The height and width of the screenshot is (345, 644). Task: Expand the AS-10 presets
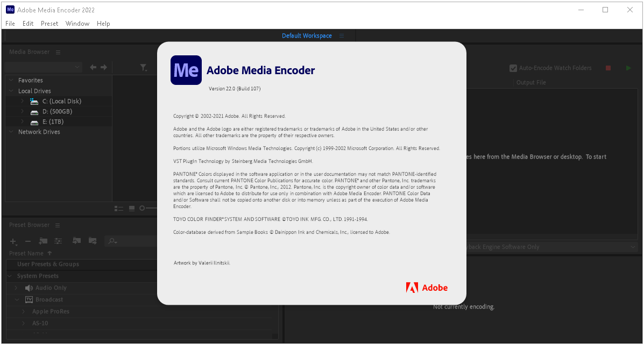coord(24,324)
